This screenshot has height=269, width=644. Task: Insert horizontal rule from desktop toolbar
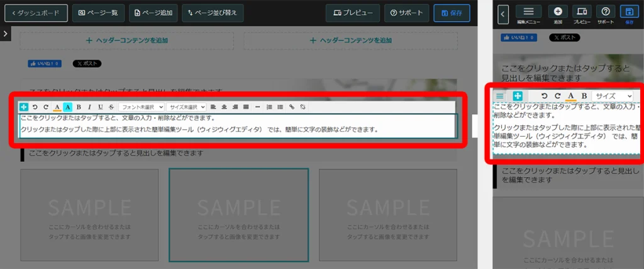pos(258,107)
